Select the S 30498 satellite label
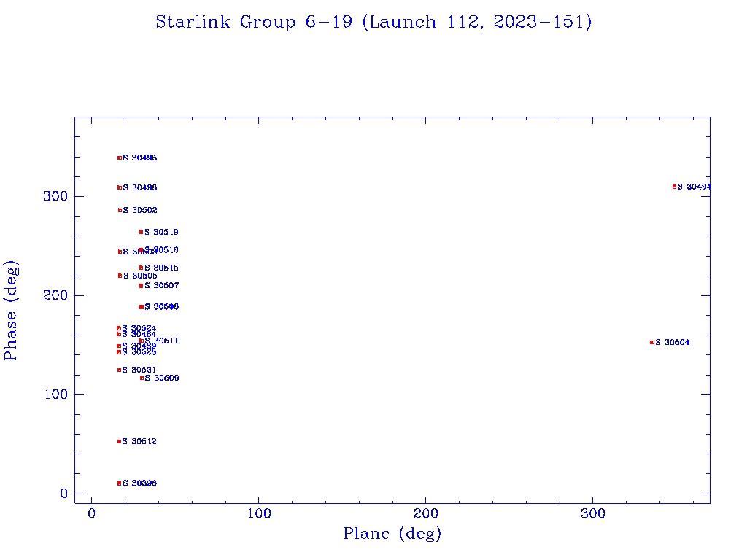 (140, 187)
